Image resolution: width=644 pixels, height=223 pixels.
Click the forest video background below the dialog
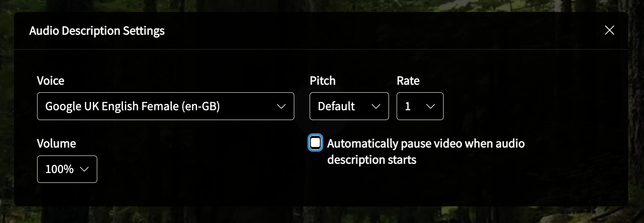tap(322, 215)
